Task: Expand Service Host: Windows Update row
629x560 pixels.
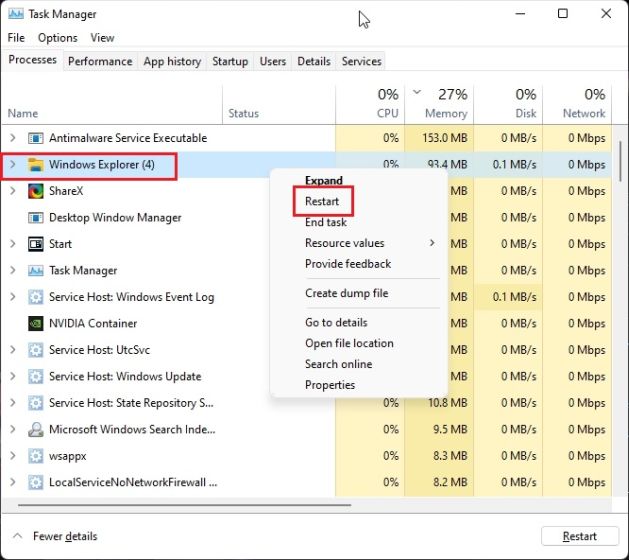Action: click(x=13, y=376)
